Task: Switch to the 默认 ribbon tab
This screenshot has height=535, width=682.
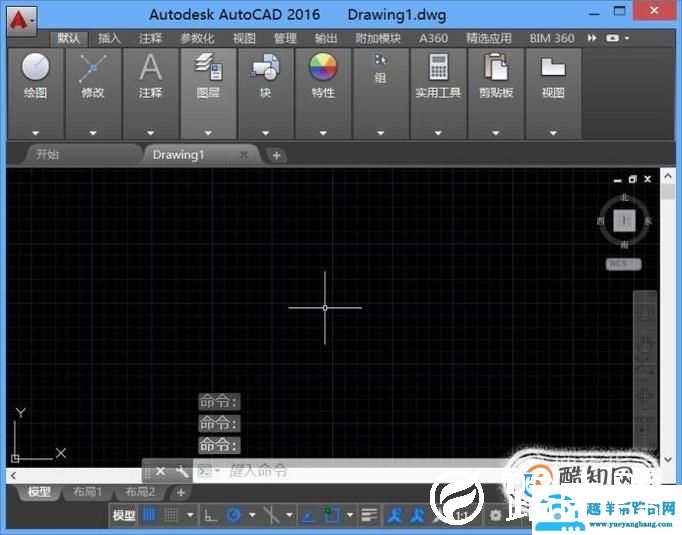Action: click(69, 39)
